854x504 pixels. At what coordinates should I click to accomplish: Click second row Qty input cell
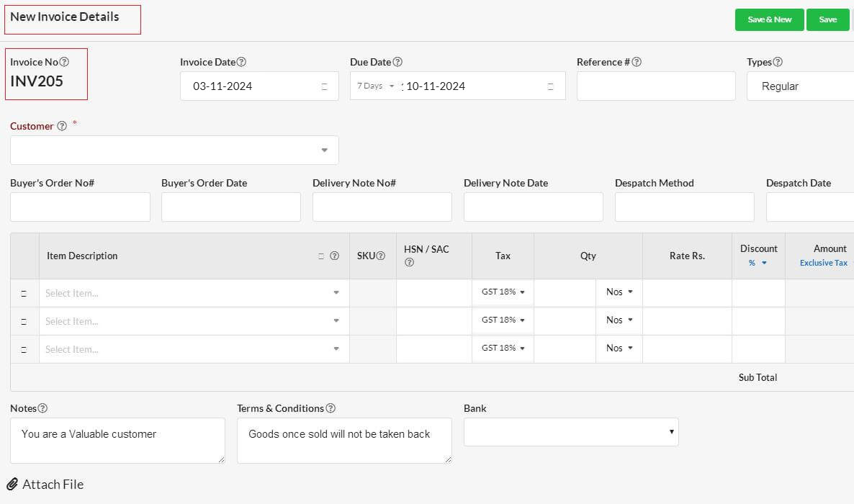click(565, 321)
